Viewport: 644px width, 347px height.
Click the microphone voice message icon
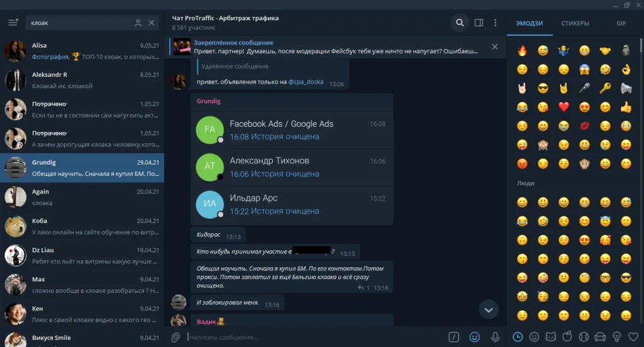[496, 337]
